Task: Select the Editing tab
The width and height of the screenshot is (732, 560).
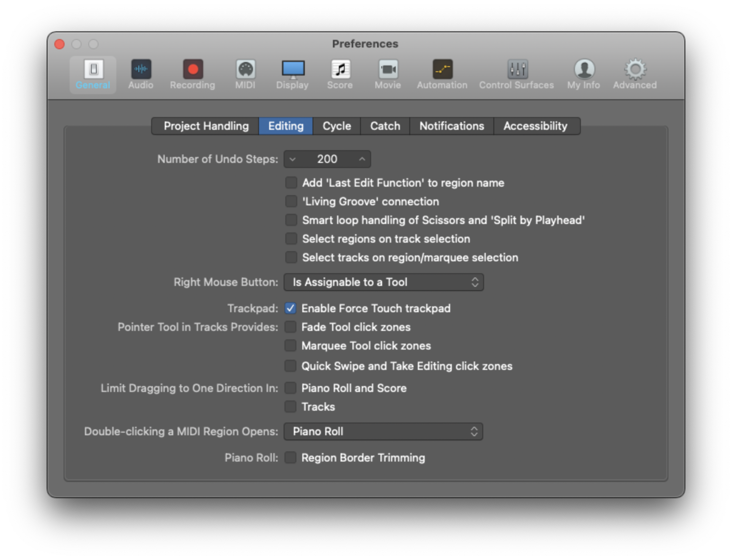Action: pos(286,126)
